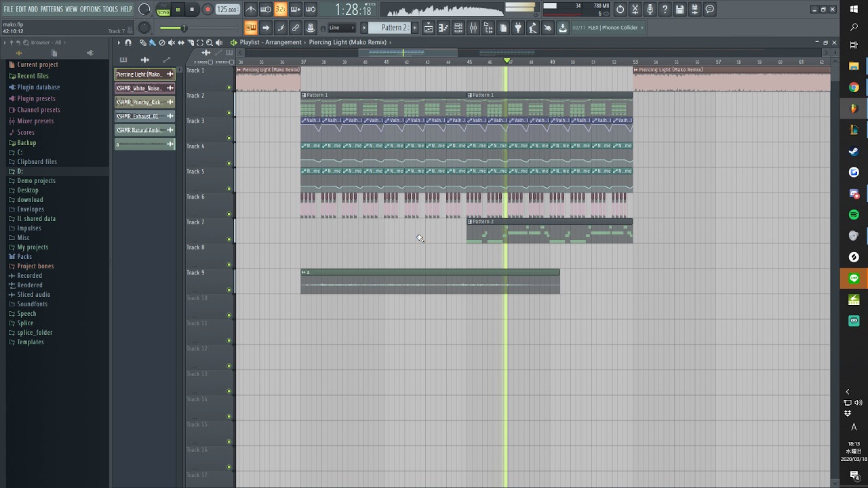Adjust the main volume knob
868x488 pixels.
(x=144, y=9)
